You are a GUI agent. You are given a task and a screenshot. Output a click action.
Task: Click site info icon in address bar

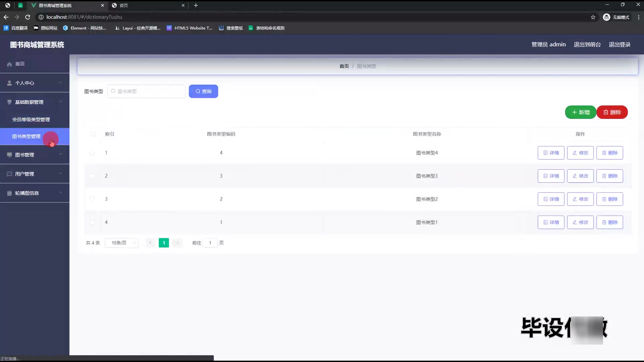click(x=41, y=17)
